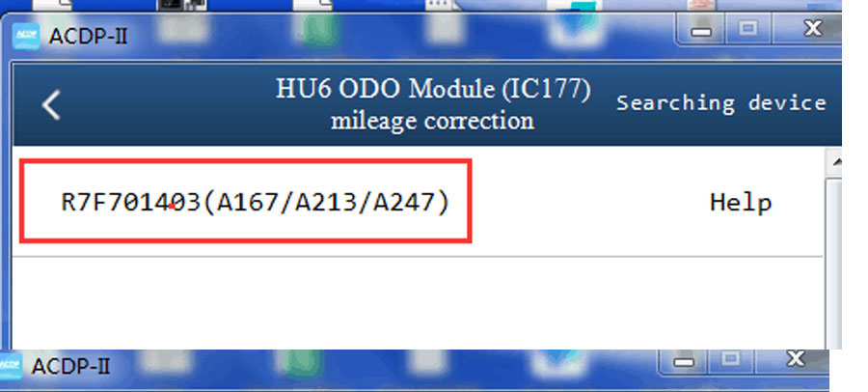Minimize the lower ACDP-II window

click(684, 361)
